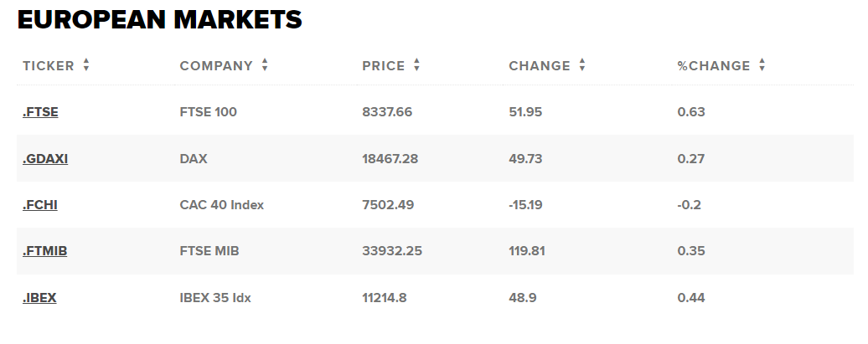
Task: Open the .GDAXI ticker link
Action: pyautogui.click(x=45, y=159)
